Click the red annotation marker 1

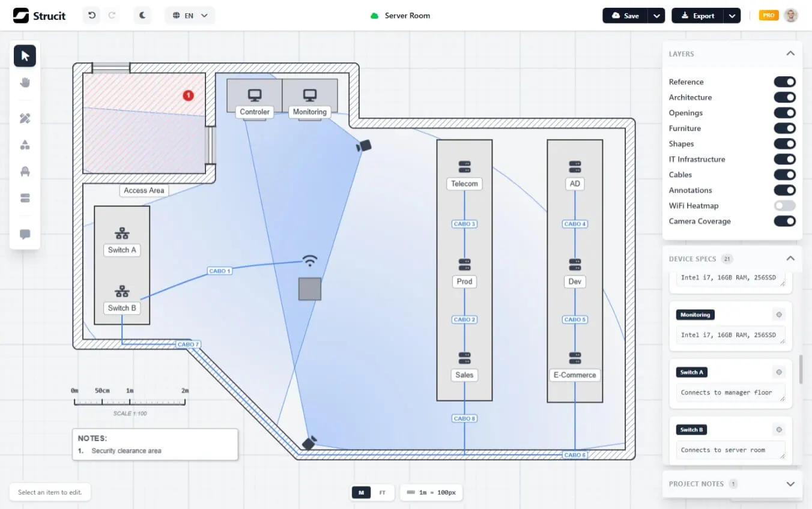188,95
